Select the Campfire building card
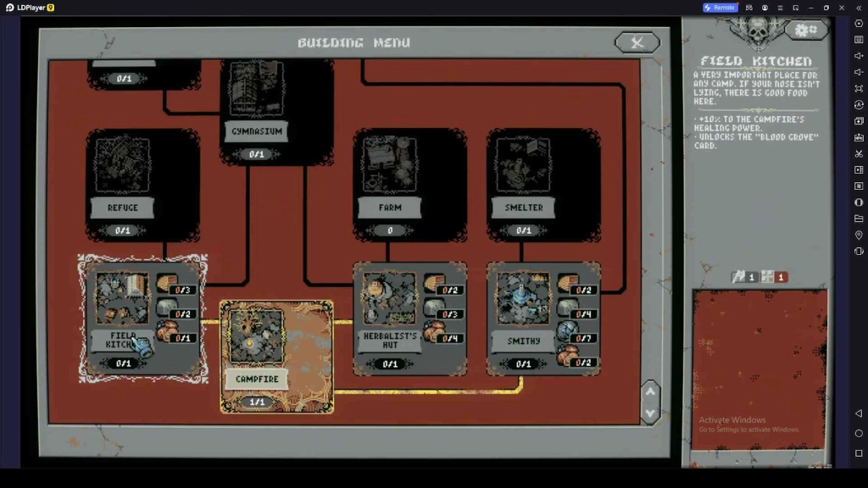 (277, 357)
